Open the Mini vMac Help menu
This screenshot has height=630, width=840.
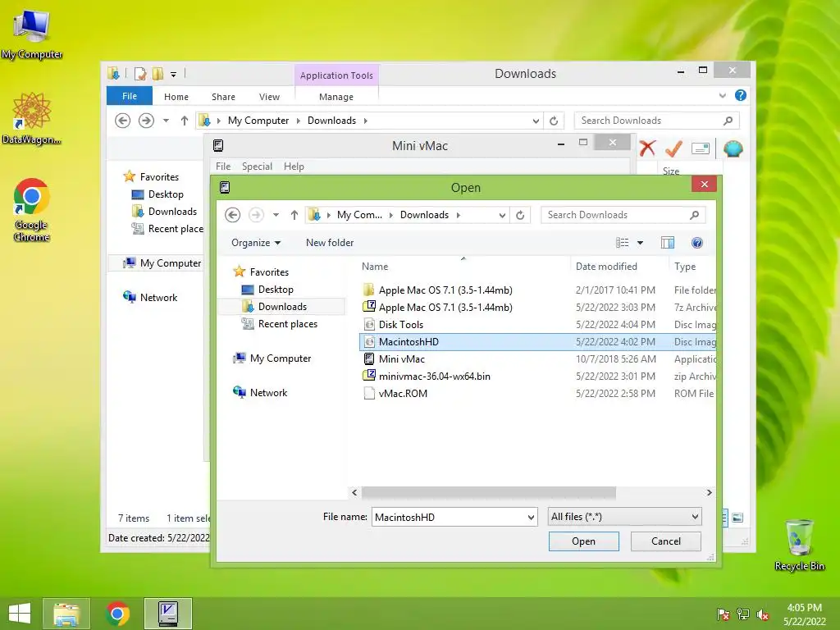tap(294, 167)
